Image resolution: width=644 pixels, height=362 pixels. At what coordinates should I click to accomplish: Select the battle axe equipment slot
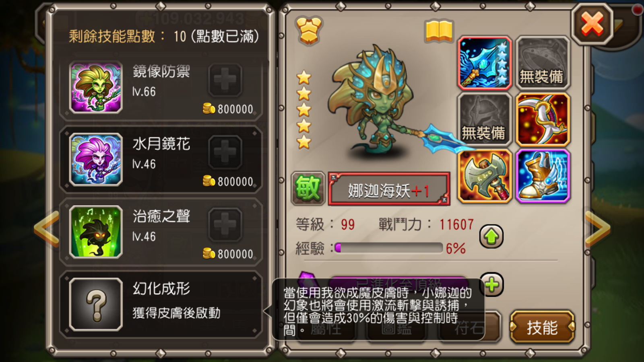pos(485,176)
